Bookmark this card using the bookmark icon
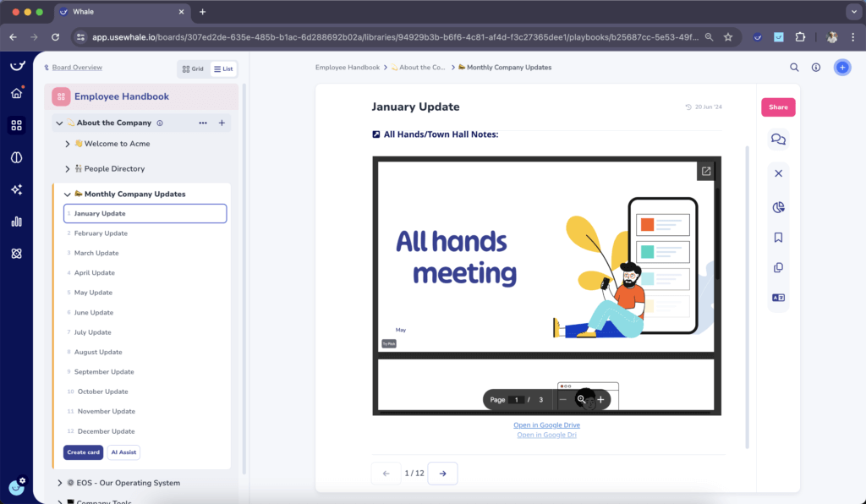The width and height of the screenshot is (866, 504). click(x=778, y=237)
